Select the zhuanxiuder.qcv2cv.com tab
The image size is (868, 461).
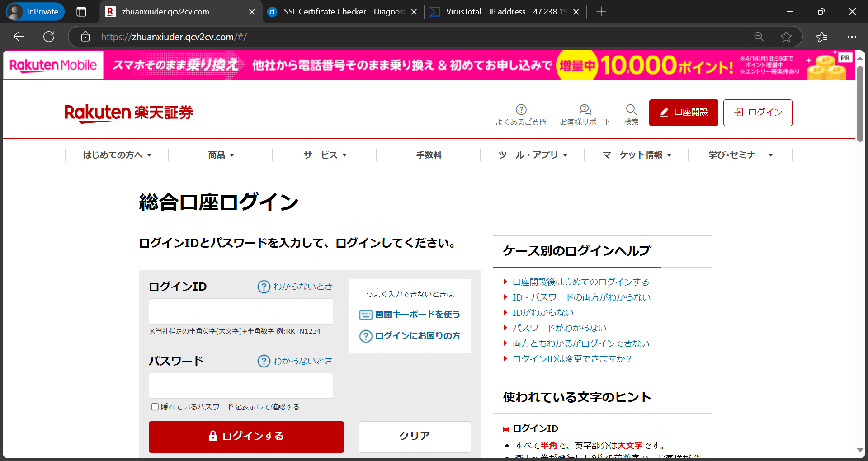point(181,12)
